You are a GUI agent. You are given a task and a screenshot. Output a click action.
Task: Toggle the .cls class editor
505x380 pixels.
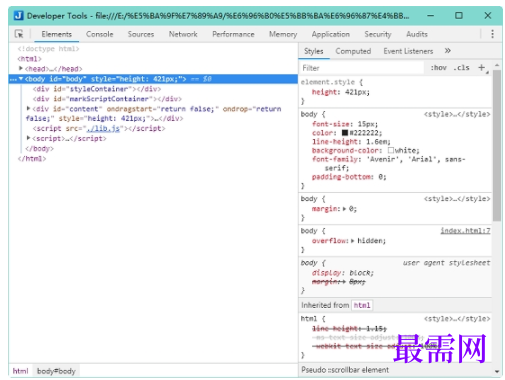pyautogui.click(x=461, y=68)
